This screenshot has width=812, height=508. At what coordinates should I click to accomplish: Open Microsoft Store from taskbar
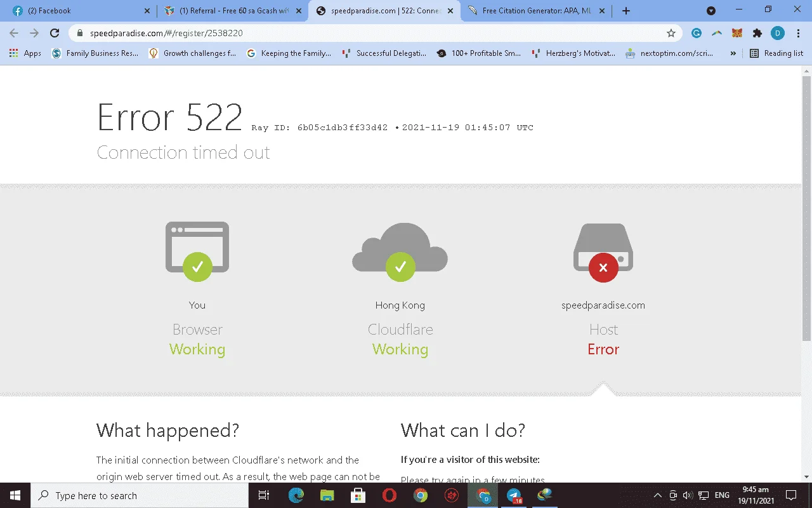click(x=358, y=495)
